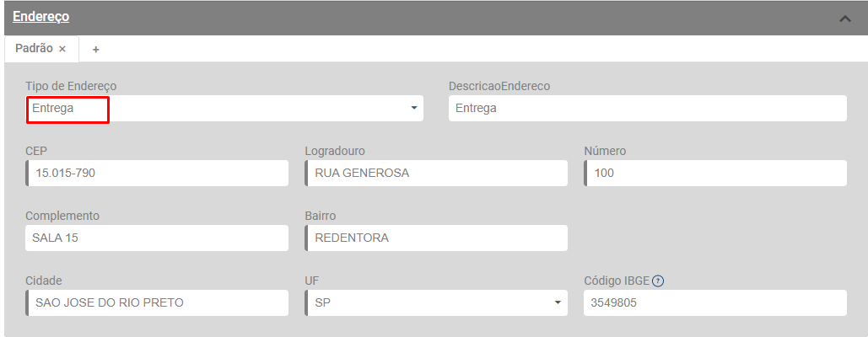
Task: Collapse the Endereço section using the chevron
Action: [844, 18]
